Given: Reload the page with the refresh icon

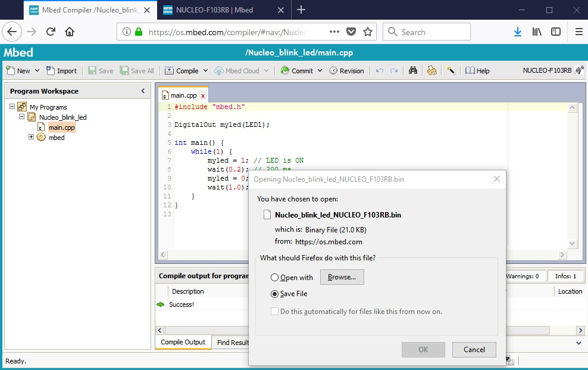Looking at the screenshot, I should (51, 32).
